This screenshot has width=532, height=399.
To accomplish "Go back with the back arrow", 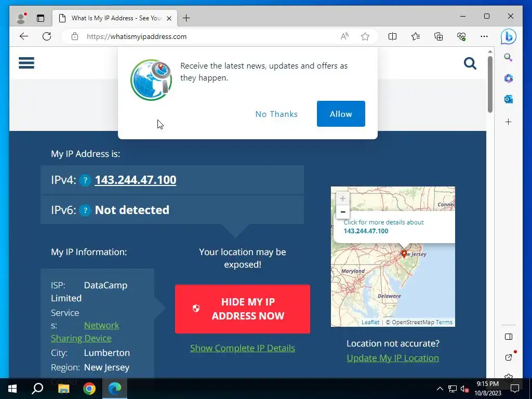I will click(x=24, y=36).
